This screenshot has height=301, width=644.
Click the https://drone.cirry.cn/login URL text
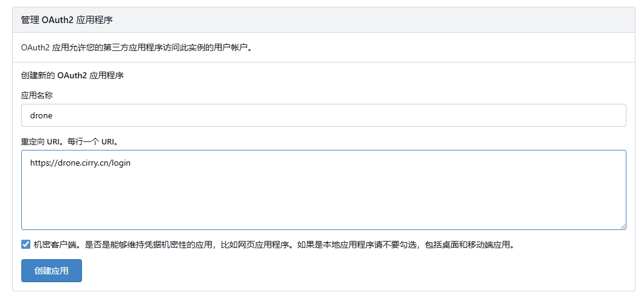coord(80,163)
